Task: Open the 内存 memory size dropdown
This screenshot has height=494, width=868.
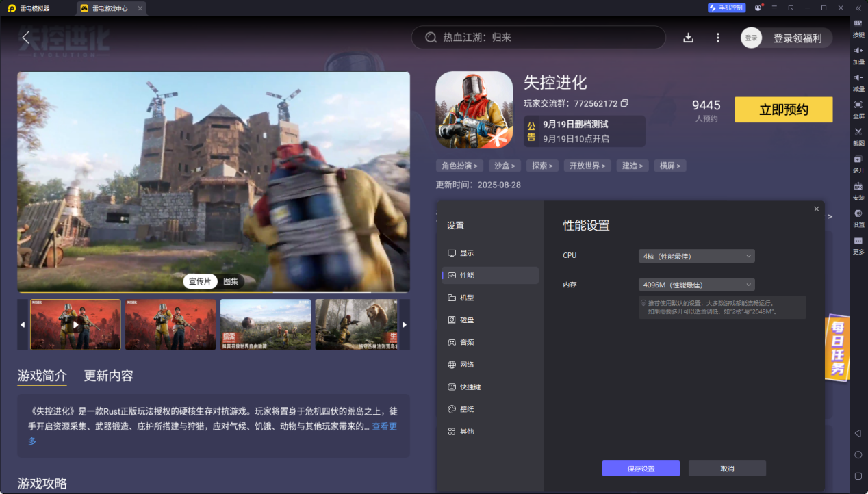Action: (695, 284)
